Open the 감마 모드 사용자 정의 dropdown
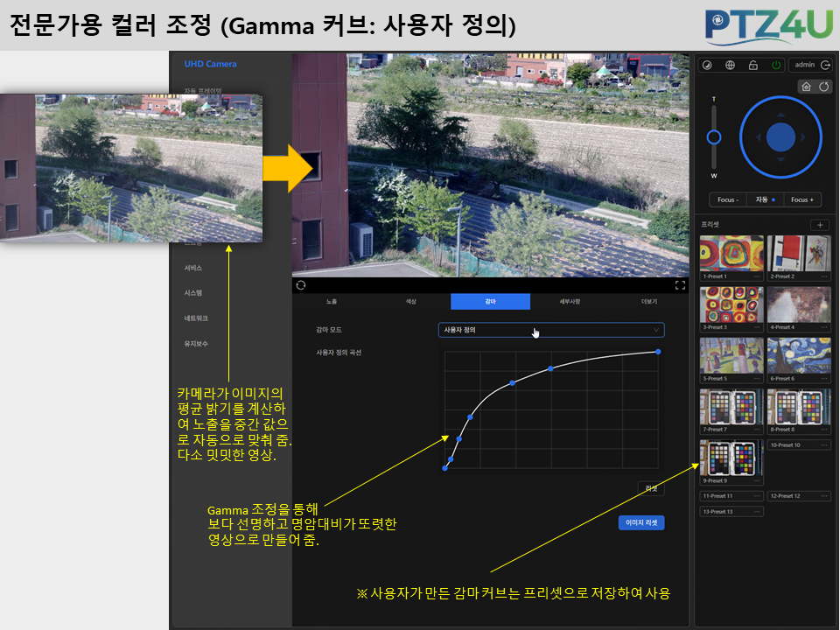This screenshot has height=630, width=840. [x=551, y=330]
